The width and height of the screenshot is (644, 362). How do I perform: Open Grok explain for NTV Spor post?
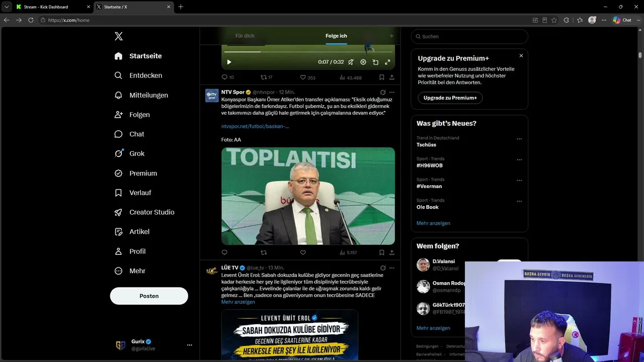pyautogui.click(x=383, y=93)
